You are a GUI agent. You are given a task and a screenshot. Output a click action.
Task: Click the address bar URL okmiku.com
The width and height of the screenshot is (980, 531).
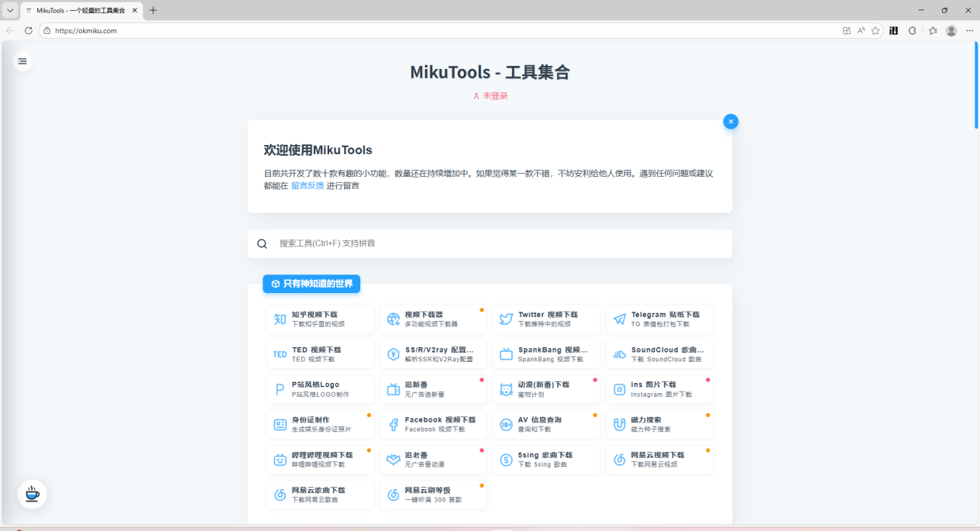86,31
